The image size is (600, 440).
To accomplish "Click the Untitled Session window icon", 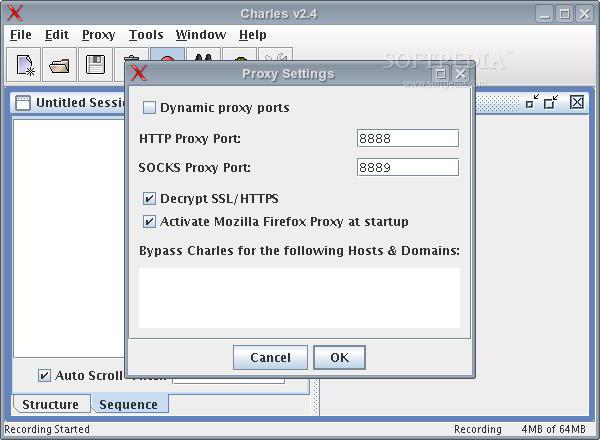I will 23,103.
